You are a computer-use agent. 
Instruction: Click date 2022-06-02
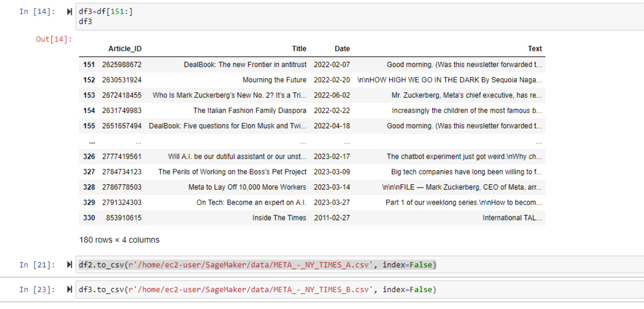(x=332, y=95)
